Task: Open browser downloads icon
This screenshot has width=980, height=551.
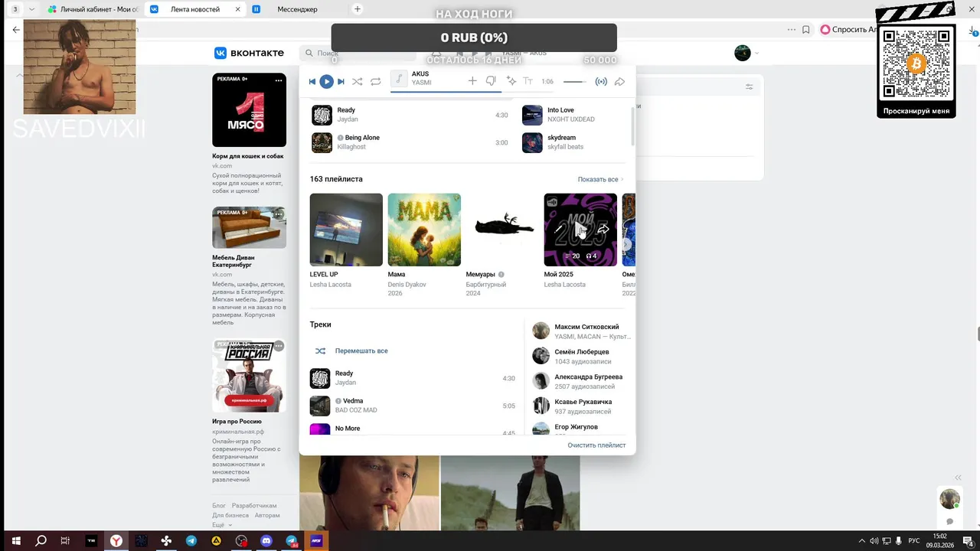Action: [x=973, y=31]
